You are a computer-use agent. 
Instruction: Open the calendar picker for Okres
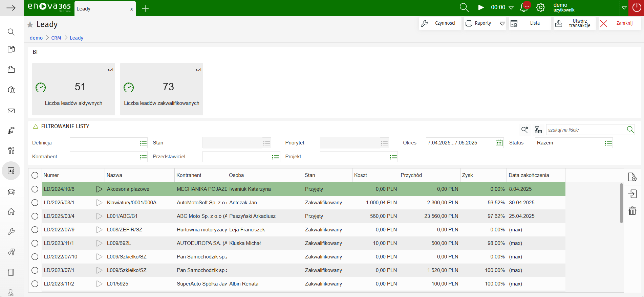click(499, 143)
